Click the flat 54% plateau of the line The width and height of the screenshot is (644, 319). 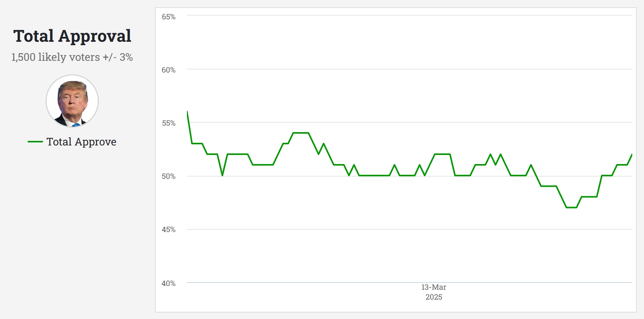click(301, 133)
